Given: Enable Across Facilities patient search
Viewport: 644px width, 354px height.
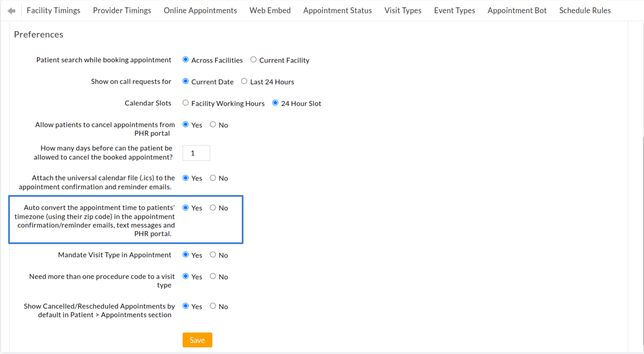Looking at the screenshot, I should 185,59.
